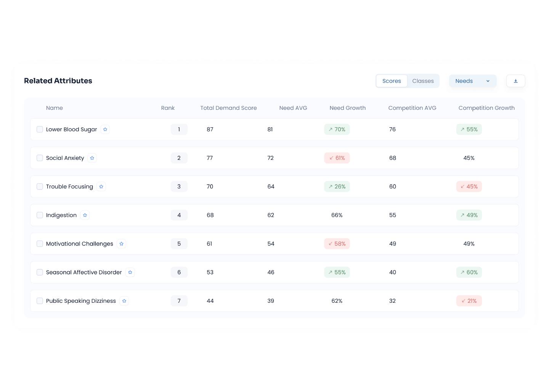Download the Related Attributes table
Screen dimensions: 549x392
click(x=515, y=81)
